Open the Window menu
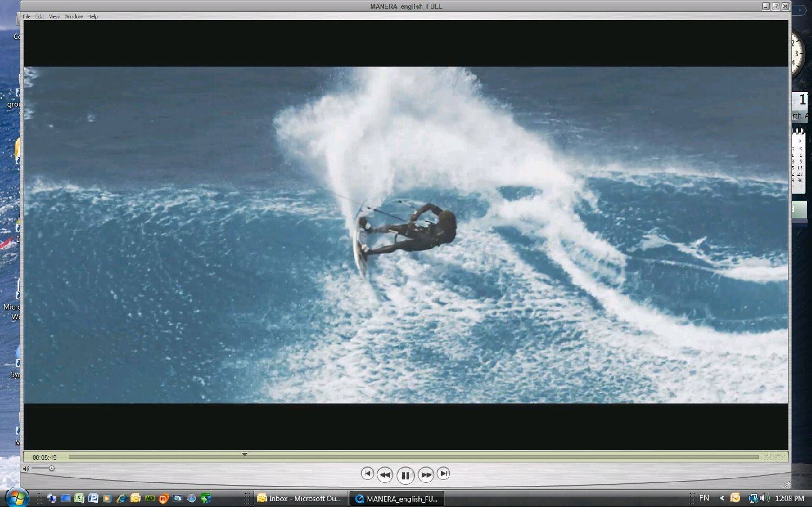The image size is (812, 507). click(74, 17)
